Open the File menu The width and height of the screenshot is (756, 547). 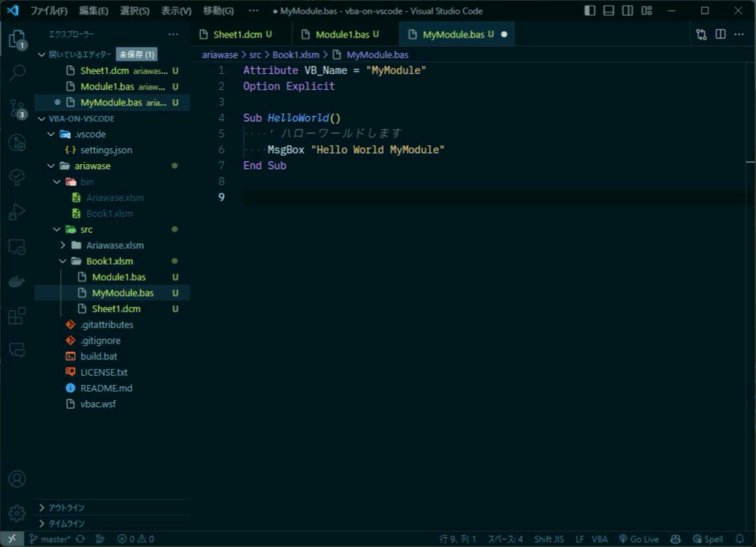(49, 11)
